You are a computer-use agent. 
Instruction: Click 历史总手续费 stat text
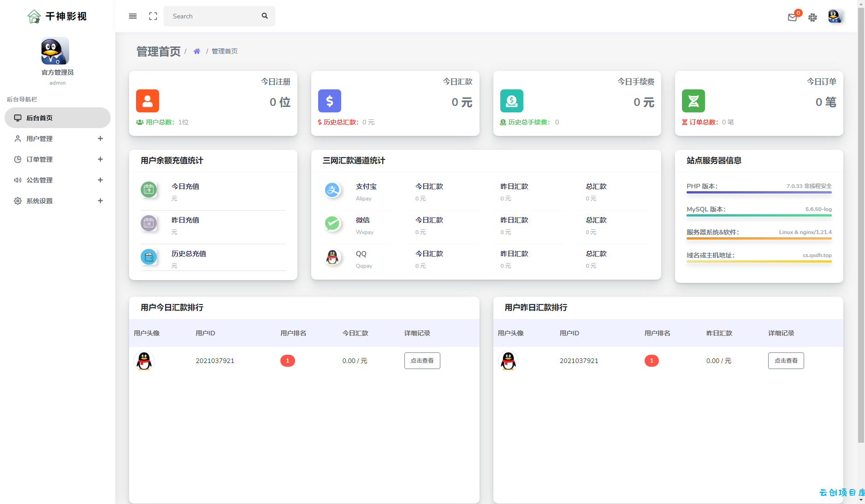point(529,122)
